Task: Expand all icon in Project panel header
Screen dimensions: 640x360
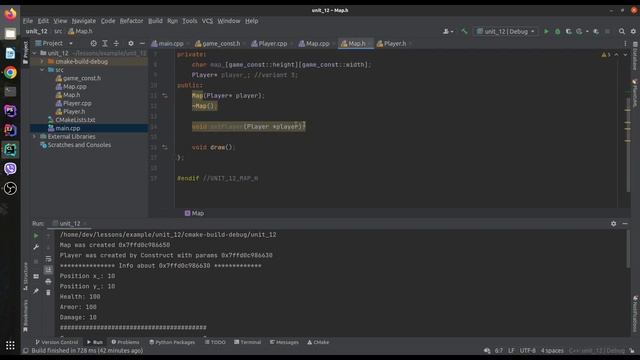Action: click(105, 43)
